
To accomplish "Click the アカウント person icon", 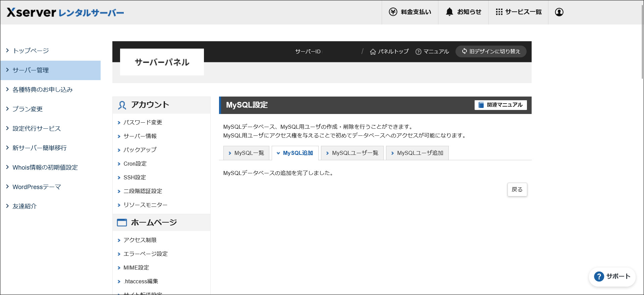I will click(x=122, y=105).
